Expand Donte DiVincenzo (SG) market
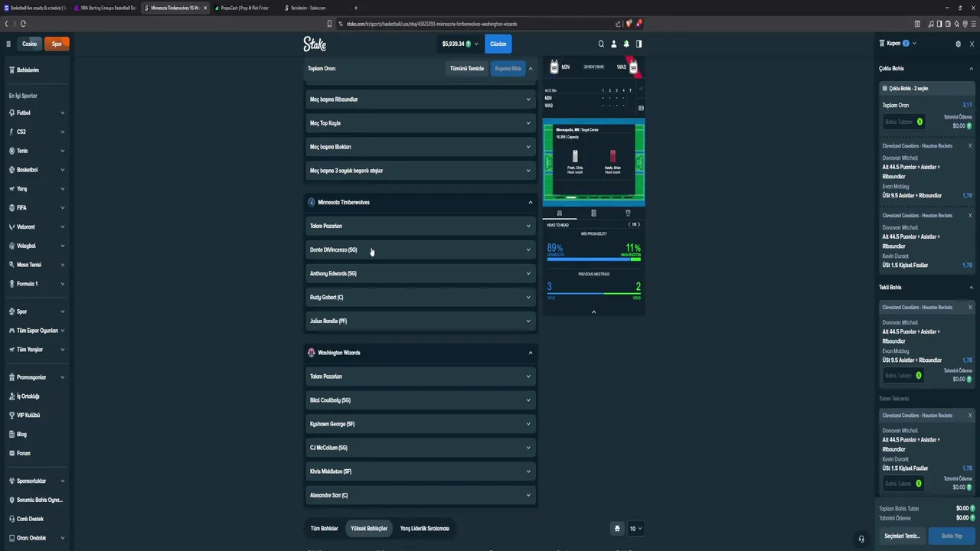 [420, 249]
